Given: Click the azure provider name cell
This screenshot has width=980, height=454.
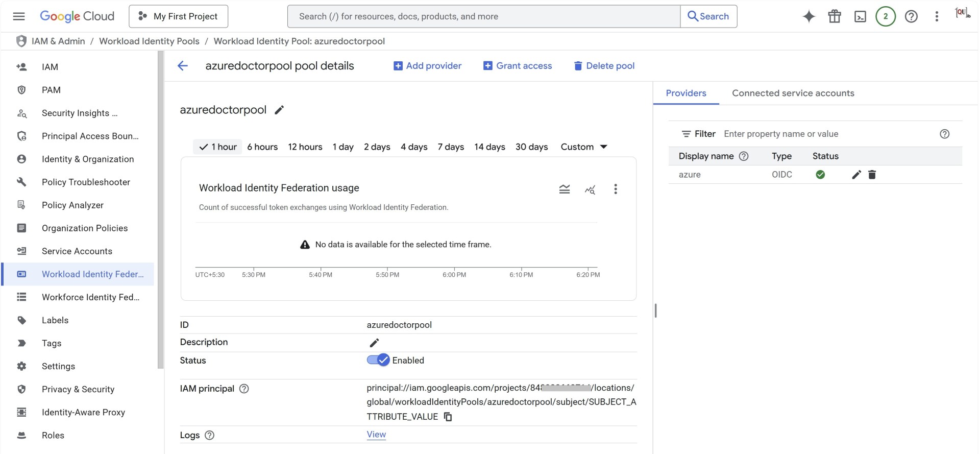Looking at the screenshot, I should pyautogui.click(x=690, y=175).
